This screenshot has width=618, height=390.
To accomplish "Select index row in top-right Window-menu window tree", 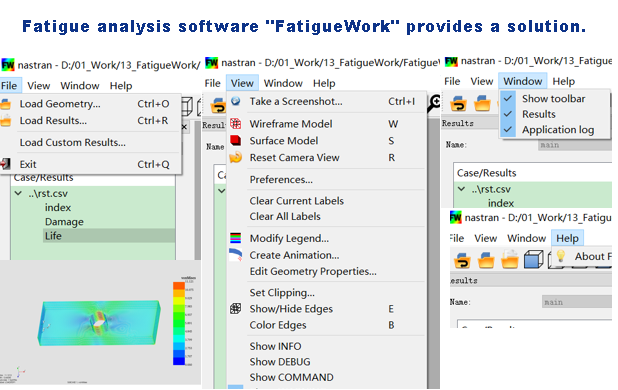I will coord(501,203).
